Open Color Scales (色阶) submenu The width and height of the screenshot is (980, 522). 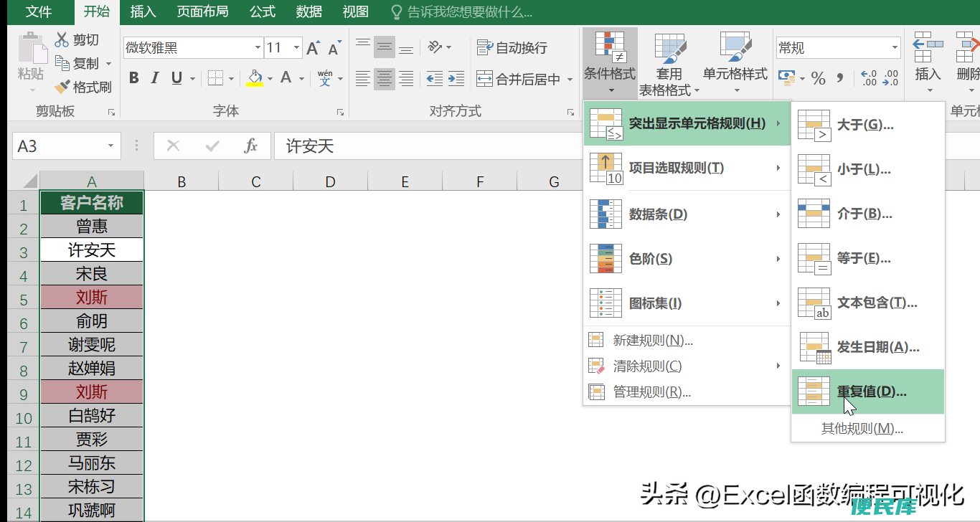(x=687, y=259)
